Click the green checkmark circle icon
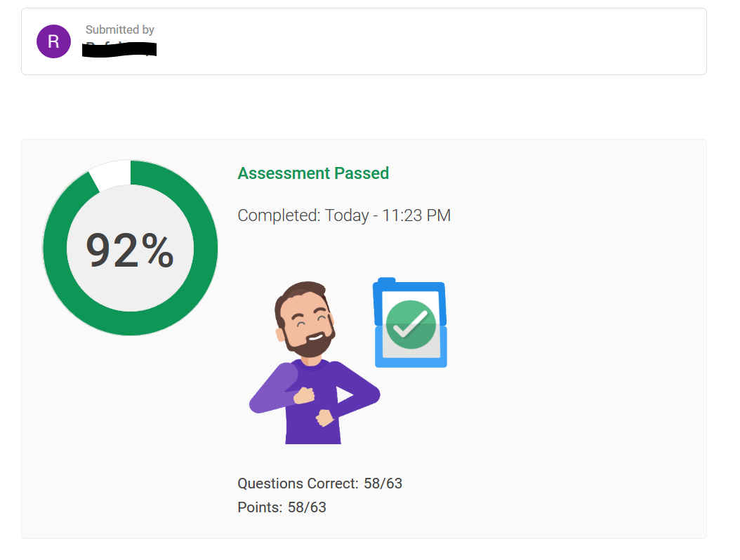The height and width of the screenshot is (560, 740). point(411,325)
